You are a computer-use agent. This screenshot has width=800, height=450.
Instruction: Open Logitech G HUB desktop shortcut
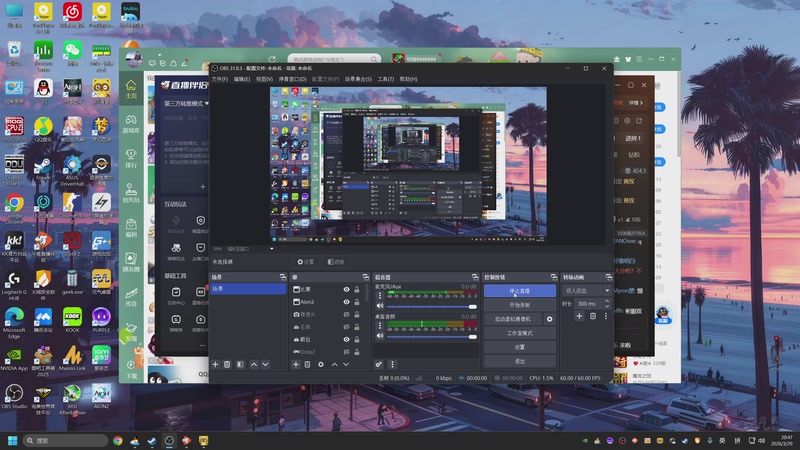[x=14, y=285]
